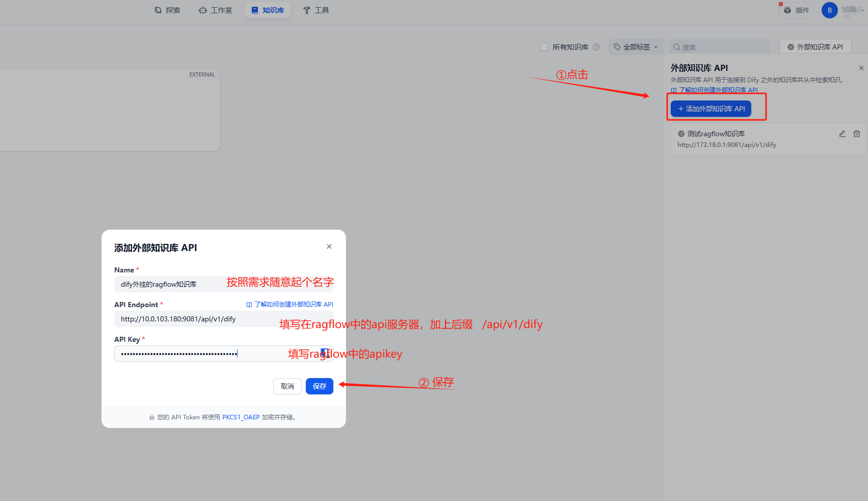Click the help icon next to 所有知识库
The image size is (868, 501).
click(596, 47)
